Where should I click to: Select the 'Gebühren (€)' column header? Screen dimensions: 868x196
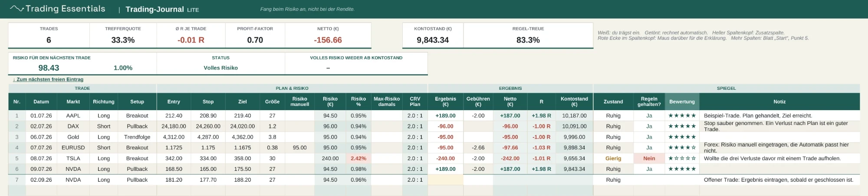coord(478,101)
